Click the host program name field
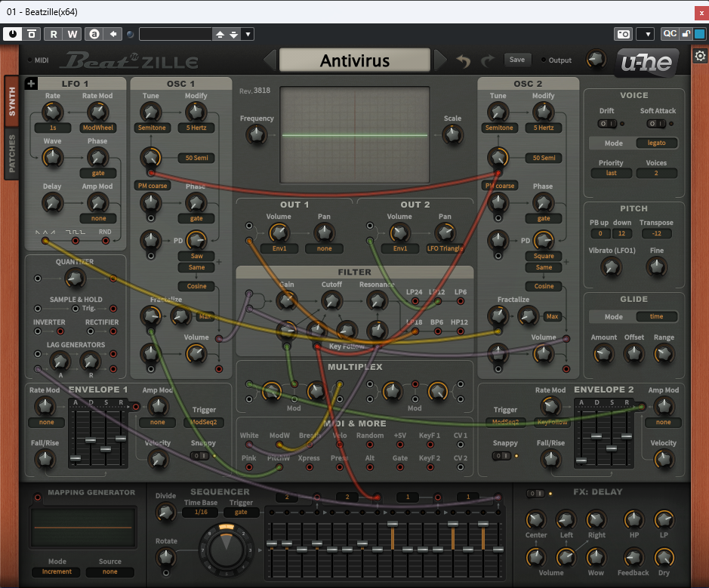Image resolution: width=709 pixels, height=588 pixels. pyautogui.click(x=175, y=35)
